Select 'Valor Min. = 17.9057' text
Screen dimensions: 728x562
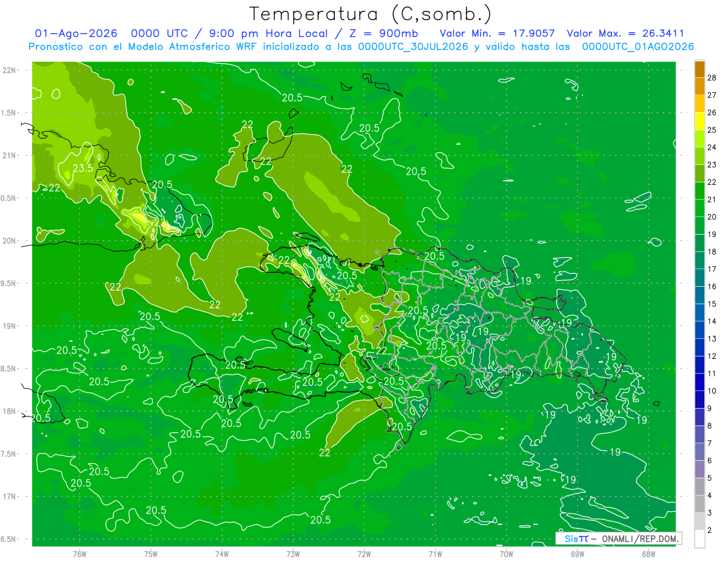coord(497,34)
